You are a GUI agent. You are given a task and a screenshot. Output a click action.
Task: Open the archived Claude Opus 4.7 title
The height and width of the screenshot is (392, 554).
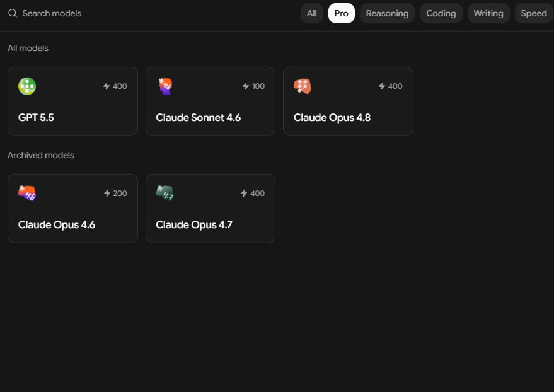click(x=194, y=225)
